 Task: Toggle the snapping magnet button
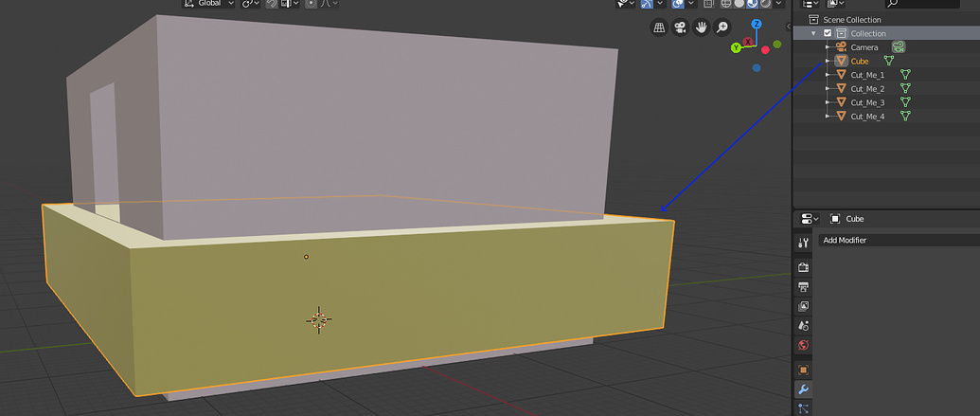tap(271, 3)
